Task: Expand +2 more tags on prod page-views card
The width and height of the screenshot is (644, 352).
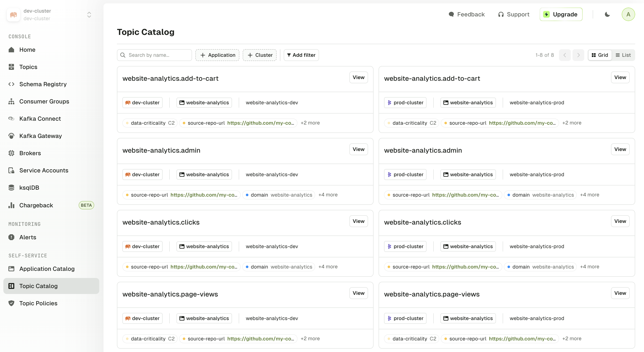Action: tap(572, 339)
